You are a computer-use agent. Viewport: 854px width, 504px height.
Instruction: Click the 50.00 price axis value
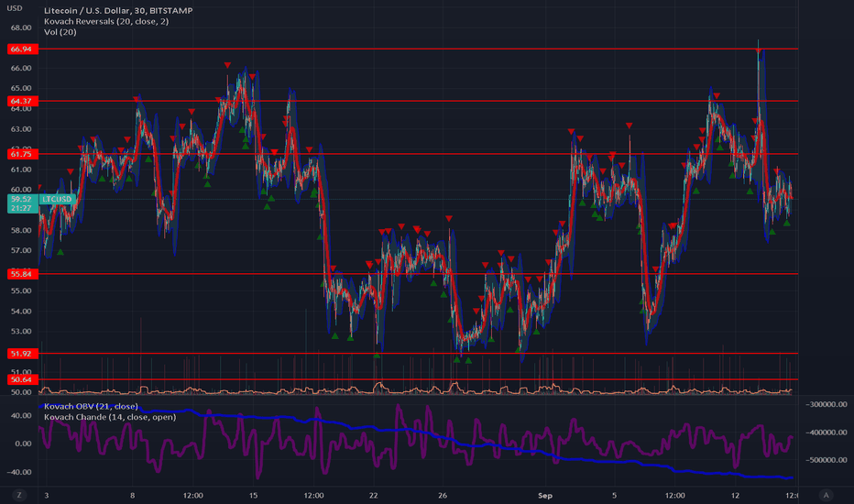pos(21,392)
